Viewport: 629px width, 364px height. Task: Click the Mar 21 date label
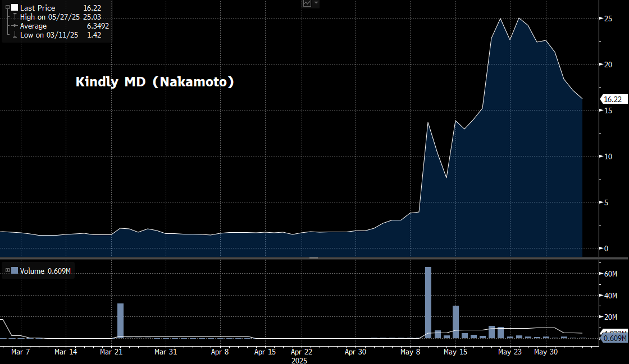coord(111,352)
